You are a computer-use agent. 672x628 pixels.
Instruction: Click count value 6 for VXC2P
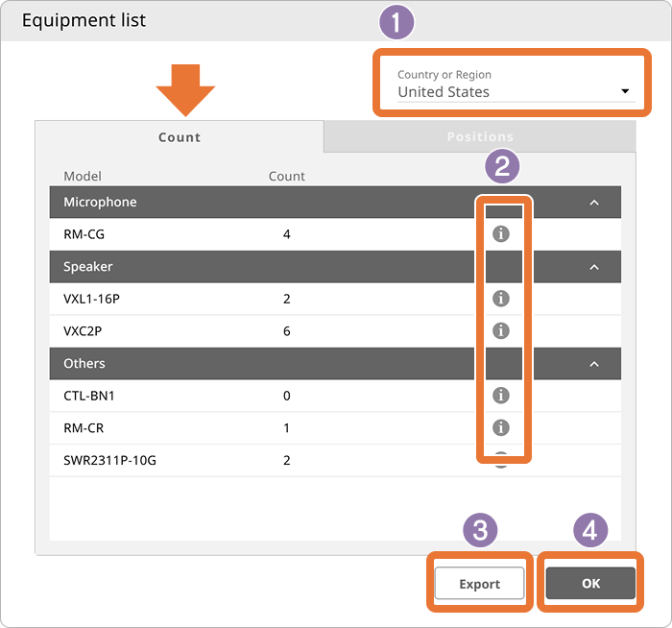click(x=286, y=331)
